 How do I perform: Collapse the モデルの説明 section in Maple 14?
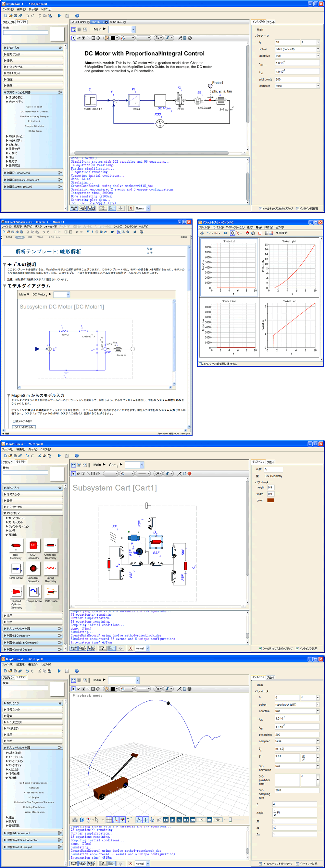pos(5,265)
